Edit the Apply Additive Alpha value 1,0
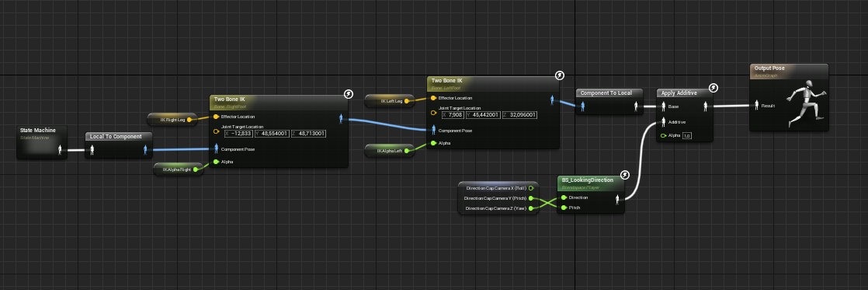The height and width of the screenshot is (290, 868). [x=687, y=135]
